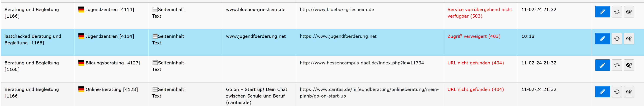Click the German flag beside Online-Beratung [4128]
Screen dimensions: 644x106
pos(81,89)
